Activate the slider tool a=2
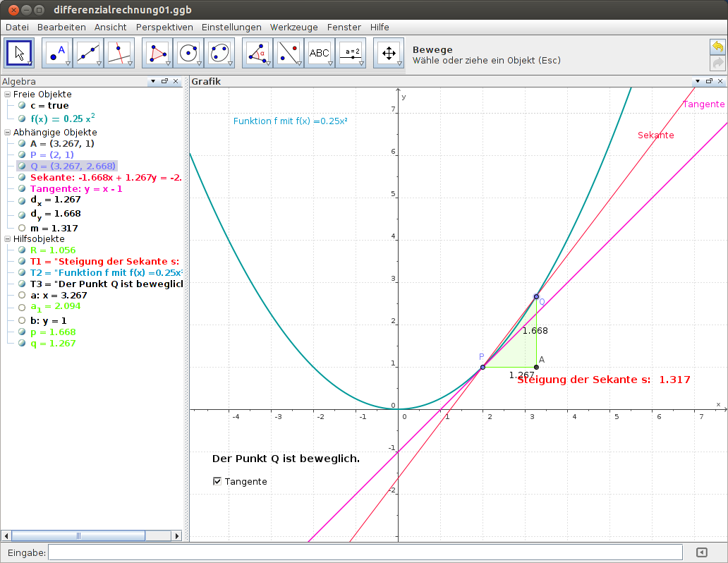The image size is (728, 563). (x=351, y=52)
